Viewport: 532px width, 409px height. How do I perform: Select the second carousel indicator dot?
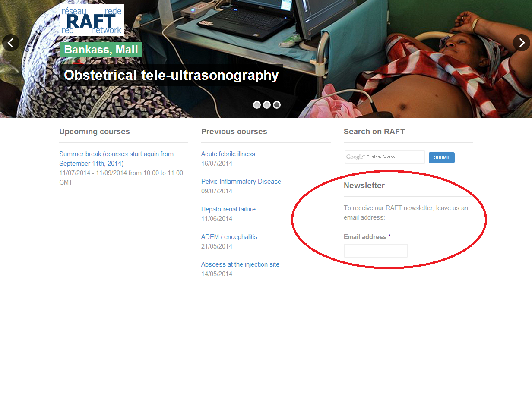[x=267, y=105]
